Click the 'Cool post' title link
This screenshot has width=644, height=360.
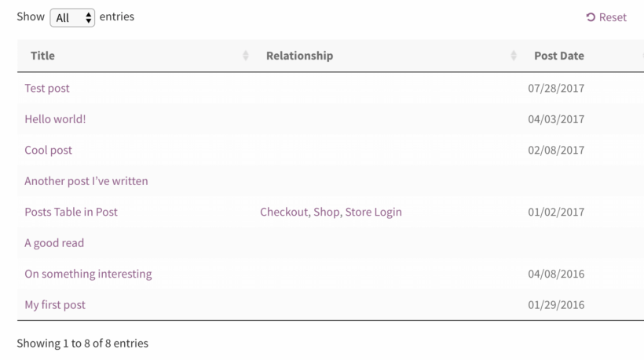[48, 150]
